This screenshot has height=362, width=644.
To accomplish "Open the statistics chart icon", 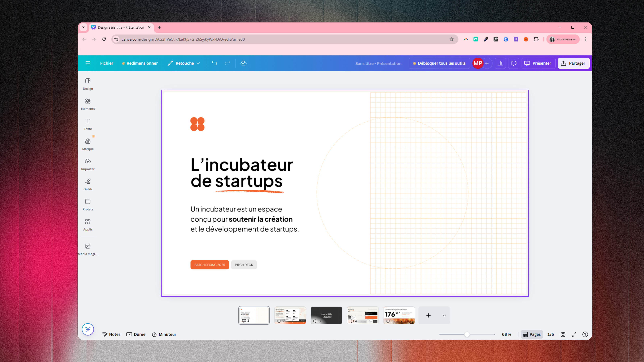I will [500, 63].
